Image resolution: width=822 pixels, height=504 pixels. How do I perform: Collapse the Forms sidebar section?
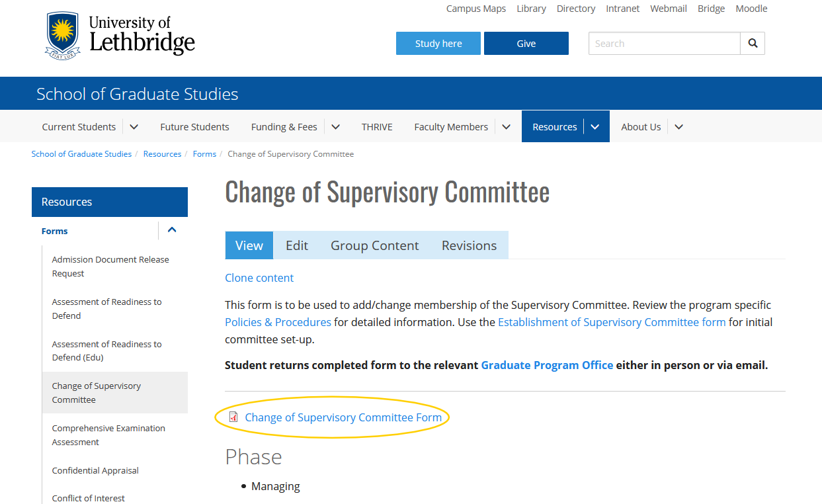[172, 230]
